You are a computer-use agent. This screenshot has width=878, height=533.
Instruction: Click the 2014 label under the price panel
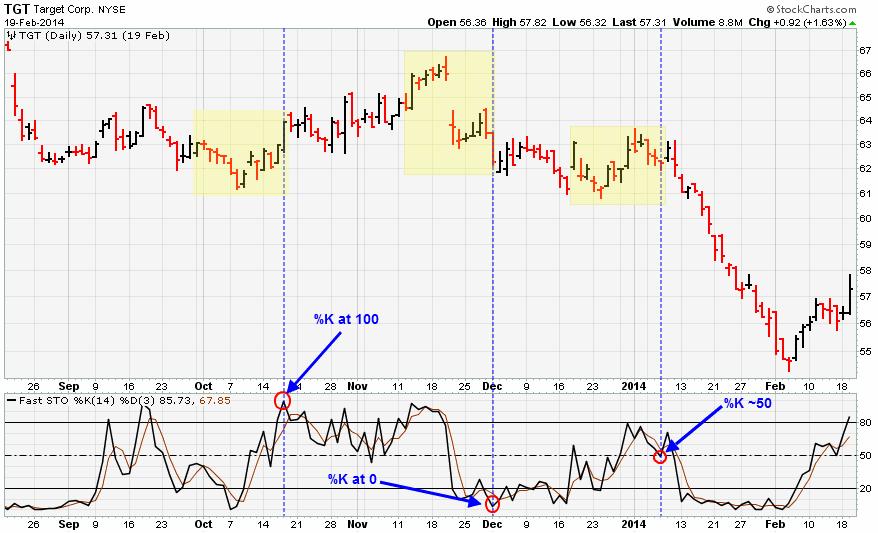click(x=634, y=386)
